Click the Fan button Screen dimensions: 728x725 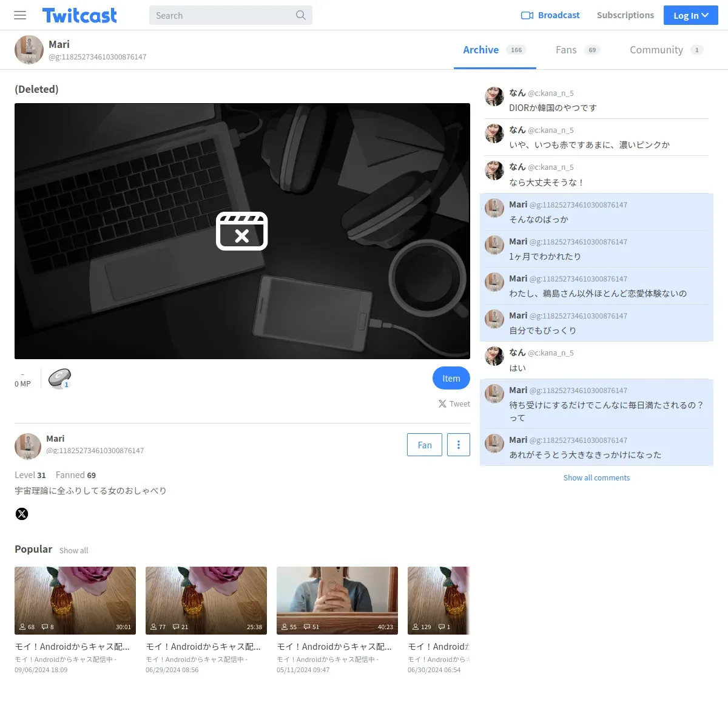coord(425,445)
